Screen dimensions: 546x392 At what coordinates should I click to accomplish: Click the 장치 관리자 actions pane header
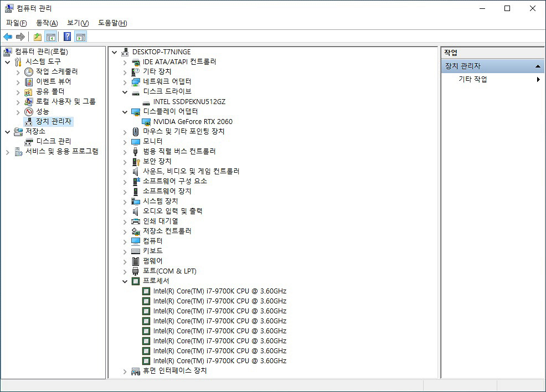point(492,66)
